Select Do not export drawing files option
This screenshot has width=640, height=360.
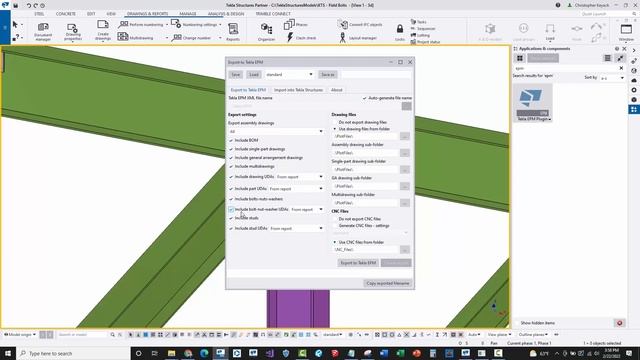[x=335, y=122]
